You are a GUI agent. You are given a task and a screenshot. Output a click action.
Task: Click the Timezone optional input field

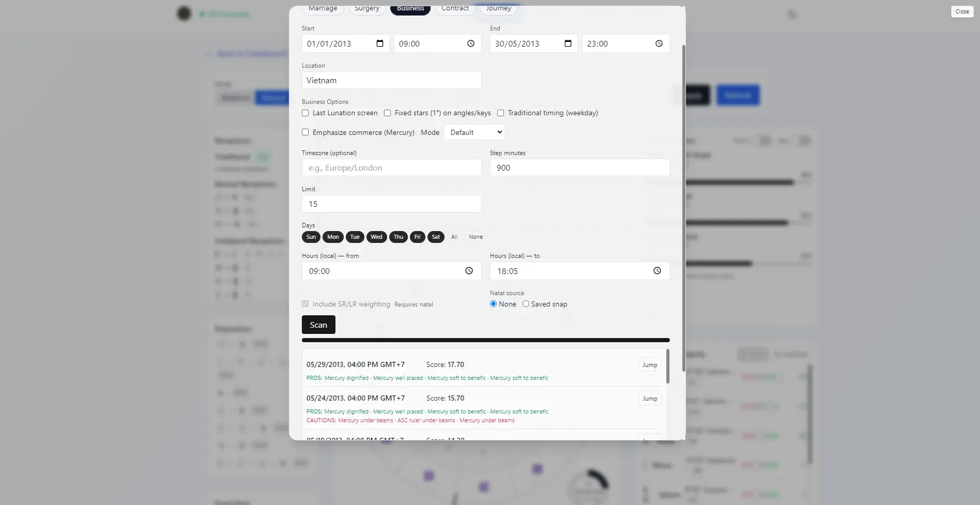pyautogui.click(x=392, y=167)
